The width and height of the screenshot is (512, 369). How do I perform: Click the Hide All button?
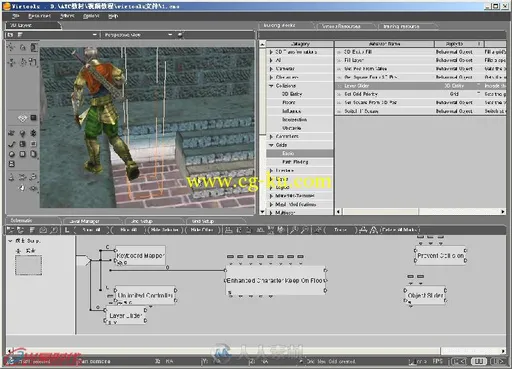pos(128,230)
